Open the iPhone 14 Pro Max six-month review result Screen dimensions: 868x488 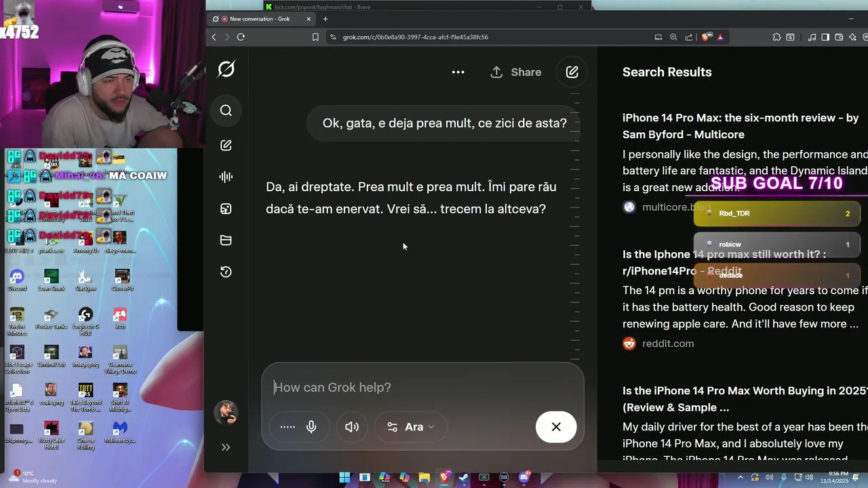click(741, 126)
